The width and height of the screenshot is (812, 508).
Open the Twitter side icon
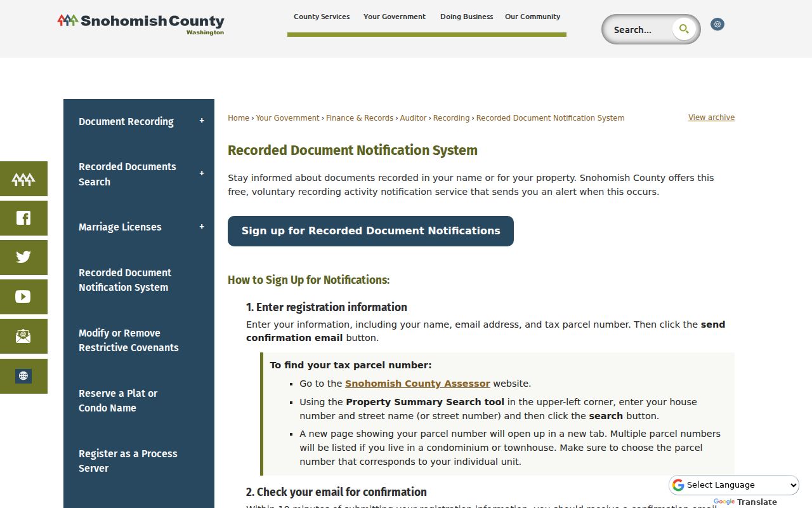click(23, 257)
